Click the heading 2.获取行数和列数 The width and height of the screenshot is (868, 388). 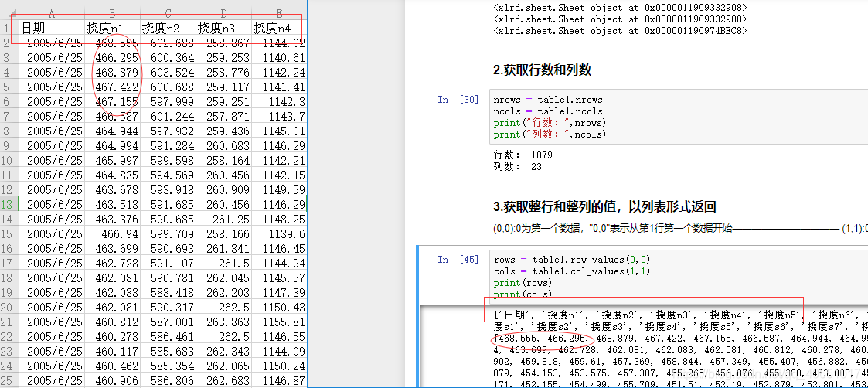[542, 70]
